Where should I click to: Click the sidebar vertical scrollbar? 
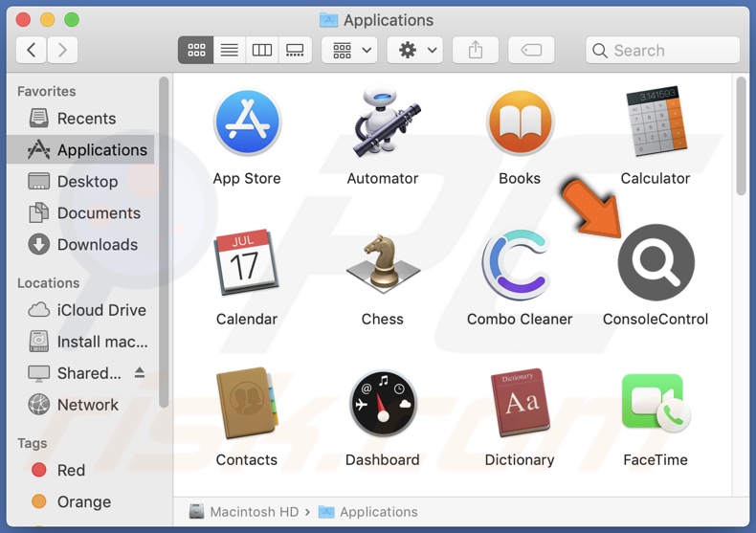click(x=164, y=242)
